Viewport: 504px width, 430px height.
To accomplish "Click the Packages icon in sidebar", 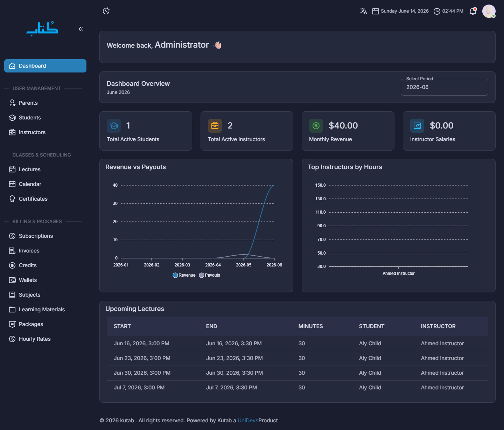I will click(x=12, y=324).
